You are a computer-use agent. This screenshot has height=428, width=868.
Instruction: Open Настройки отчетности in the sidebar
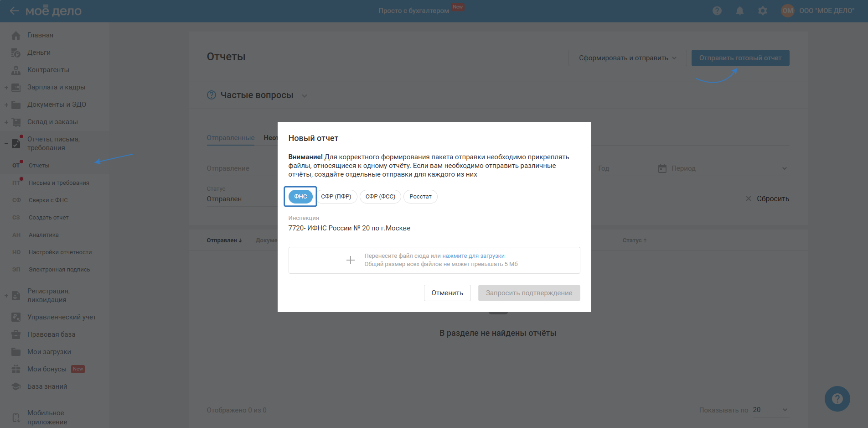point(60,252)
